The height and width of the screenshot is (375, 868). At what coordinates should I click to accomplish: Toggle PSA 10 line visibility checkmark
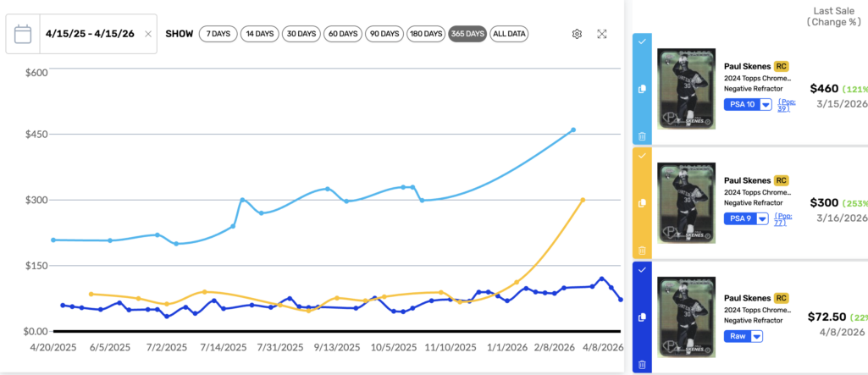[642, 41]
